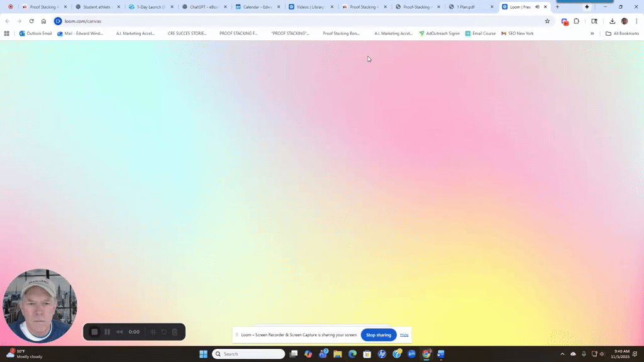Click the Stop sharing button
644x362 pixels.
click(379, 335)
